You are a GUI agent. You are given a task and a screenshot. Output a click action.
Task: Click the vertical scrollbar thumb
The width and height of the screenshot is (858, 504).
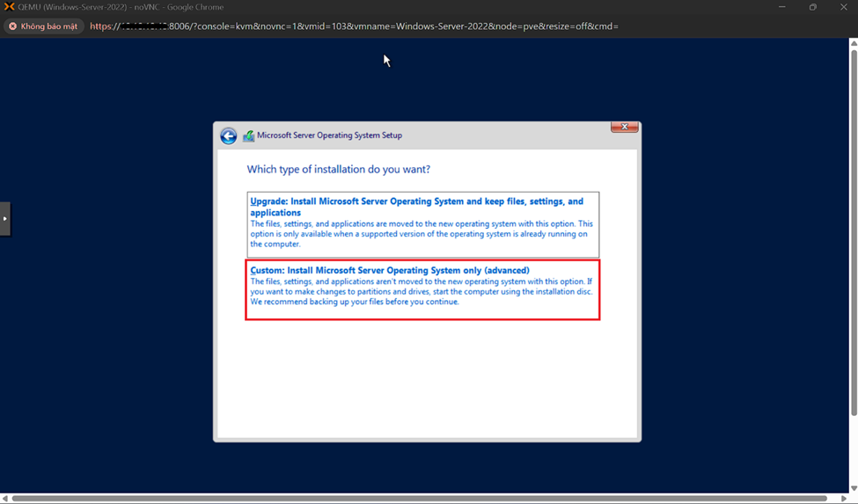tap(853, 229)
